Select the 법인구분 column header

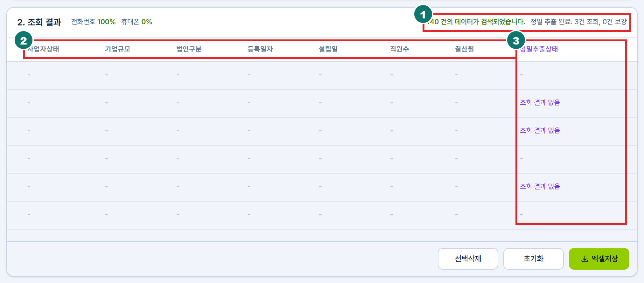189,49
